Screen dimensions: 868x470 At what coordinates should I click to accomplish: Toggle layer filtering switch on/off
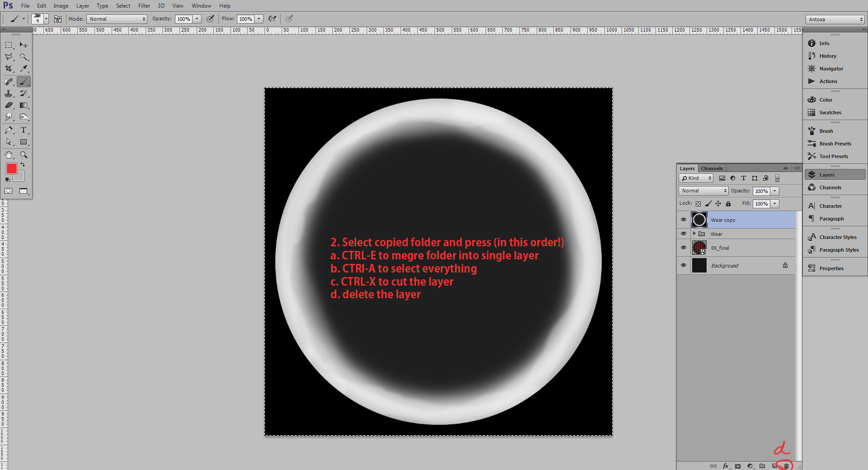[777, 179]
